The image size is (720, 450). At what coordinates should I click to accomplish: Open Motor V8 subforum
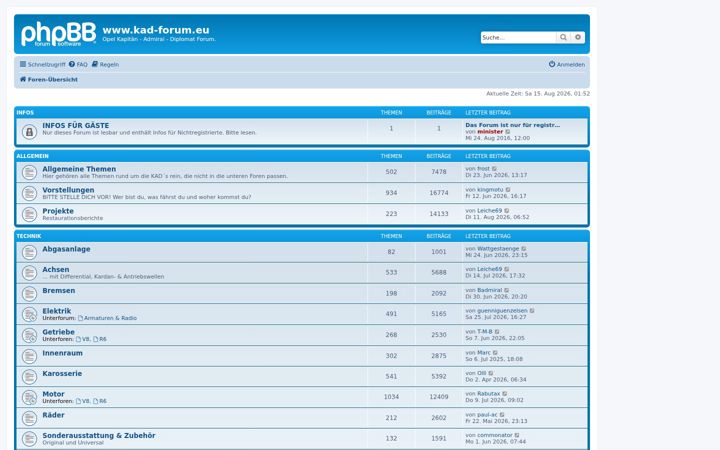point(85,401)
